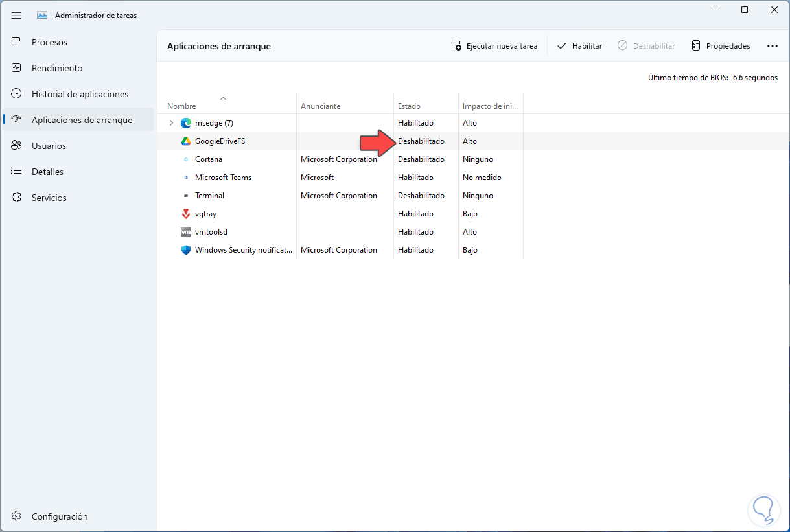Select the Cortana startup entry

coord(209,159)
